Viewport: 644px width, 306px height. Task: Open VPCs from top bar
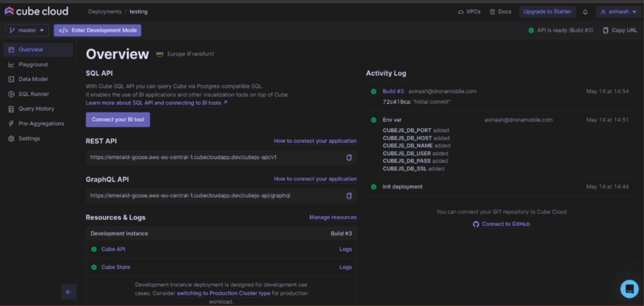point(470,12)
